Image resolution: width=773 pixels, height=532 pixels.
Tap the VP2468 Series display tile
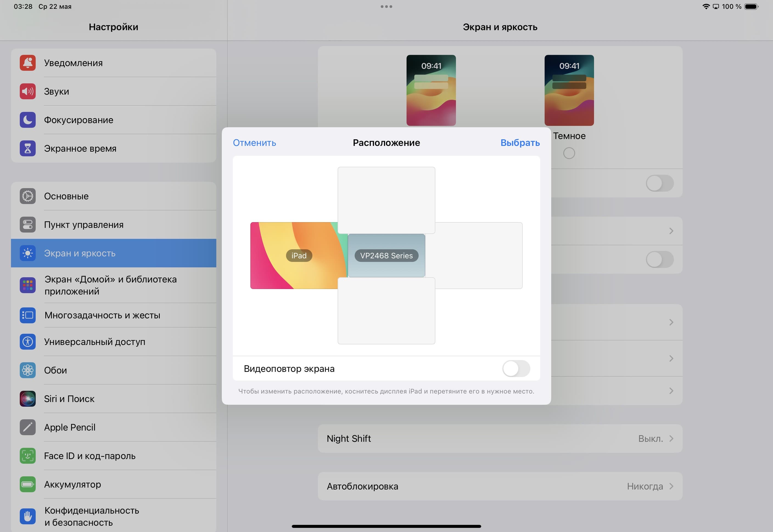click(x=386, y=256)
